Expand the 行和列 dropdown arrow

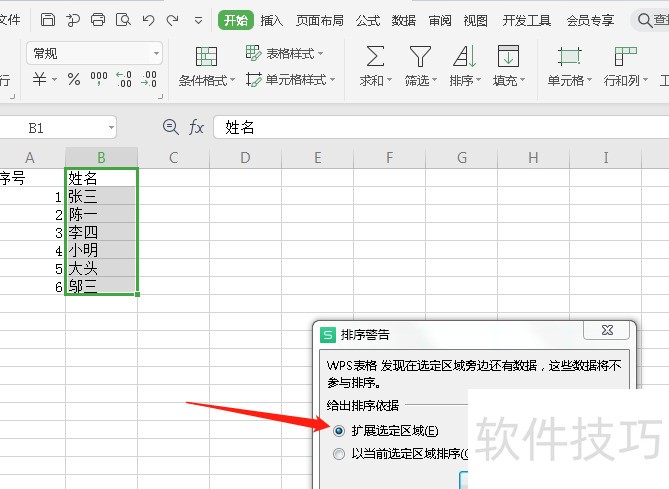[645, 80]
